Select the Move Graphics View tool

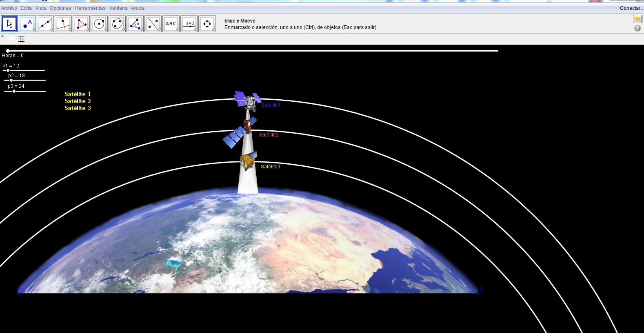[x=207, y=24]
